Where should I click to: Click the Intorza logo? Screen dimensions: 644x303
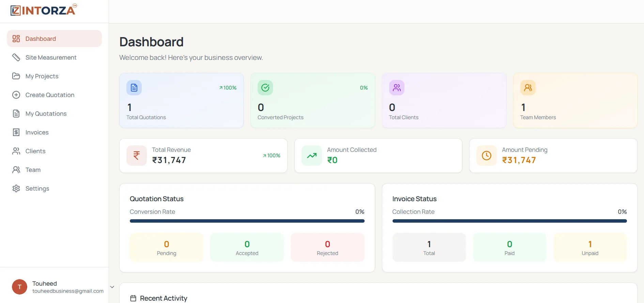tap(44, 10)
